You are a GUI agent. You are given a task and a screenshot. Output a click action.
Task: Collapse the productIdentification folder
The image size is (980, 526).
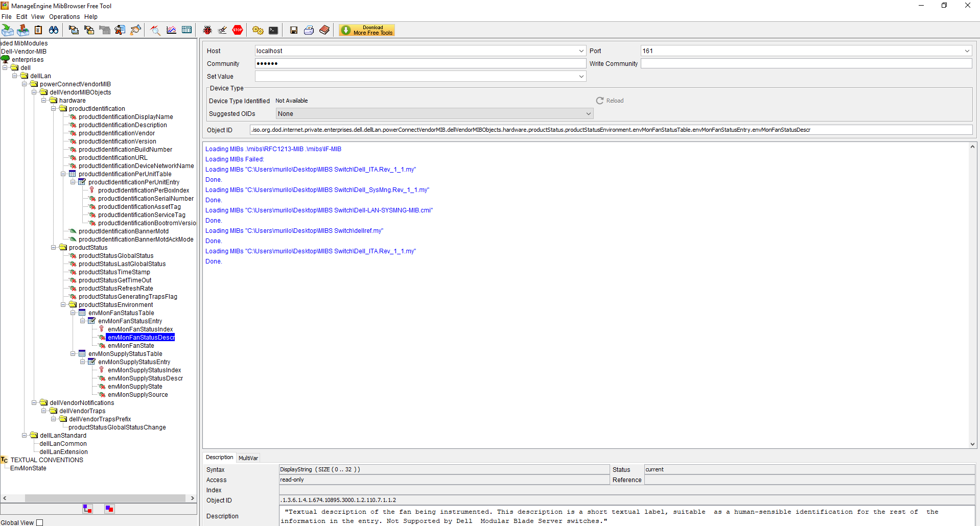54,108
